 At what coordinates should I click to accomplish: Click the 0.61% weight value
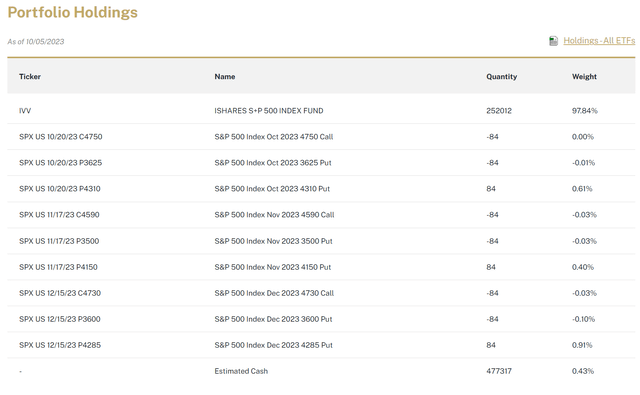coord(582,189)
